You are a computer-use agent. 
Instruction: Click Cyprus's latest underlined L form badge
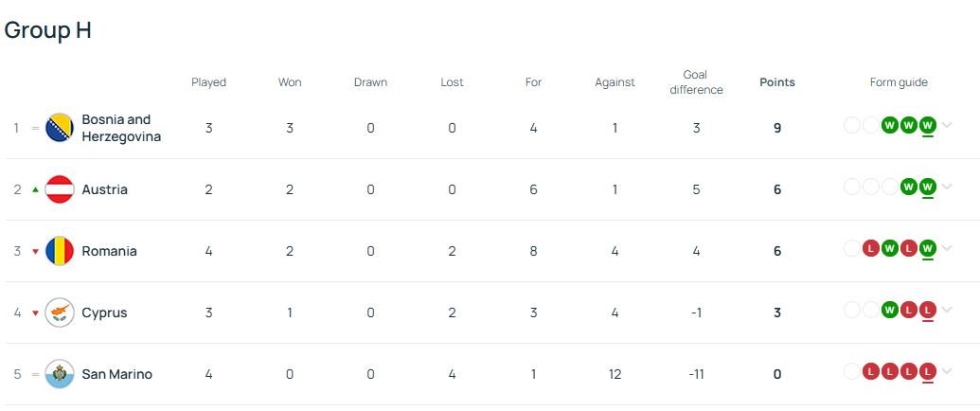(928, 310)
